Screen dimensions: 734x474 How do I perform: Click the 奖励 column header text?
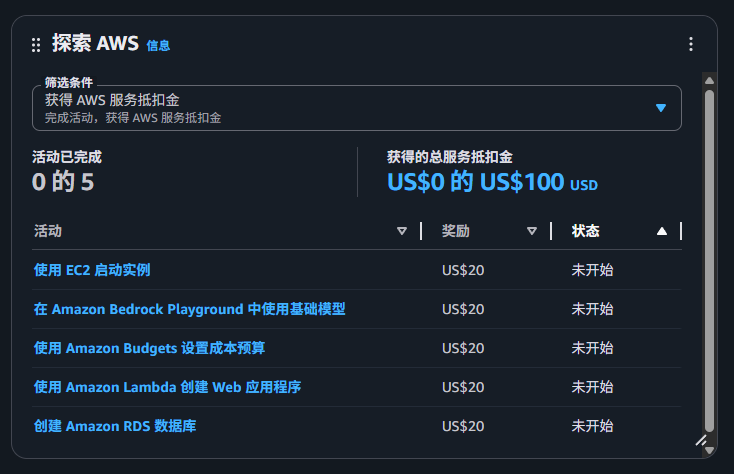coord(456,231)
